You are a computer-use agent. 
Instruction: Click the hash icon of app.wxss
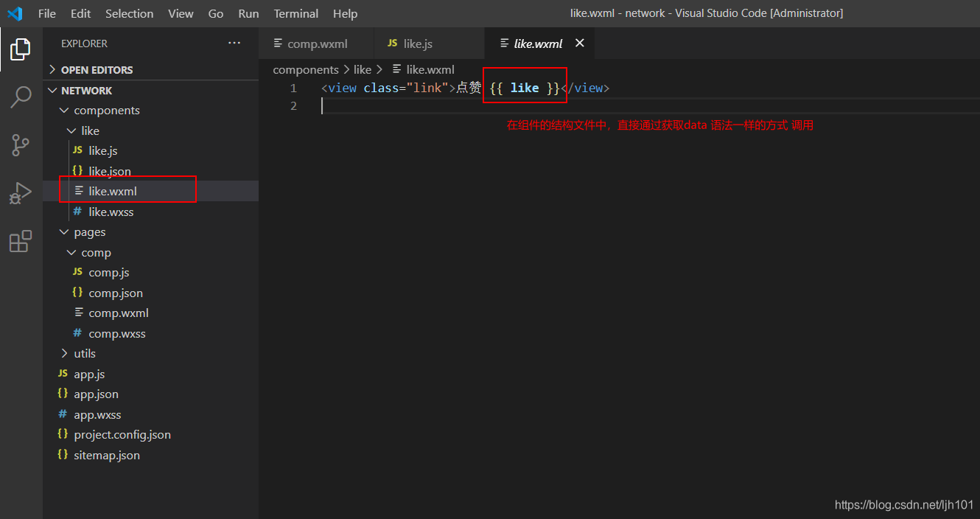(63, 414)
